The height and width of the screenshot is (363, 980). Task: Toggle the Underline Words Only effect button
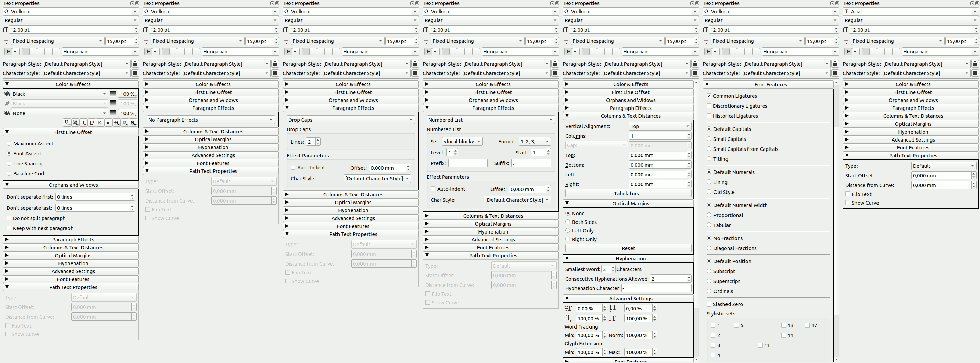(75, 123)
